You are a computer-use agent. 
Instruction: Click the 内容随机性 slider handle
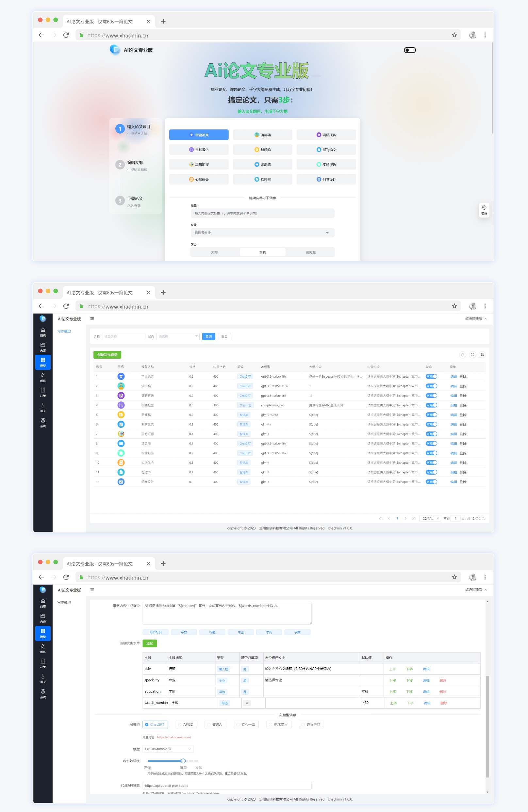click(x=183, y=760)
